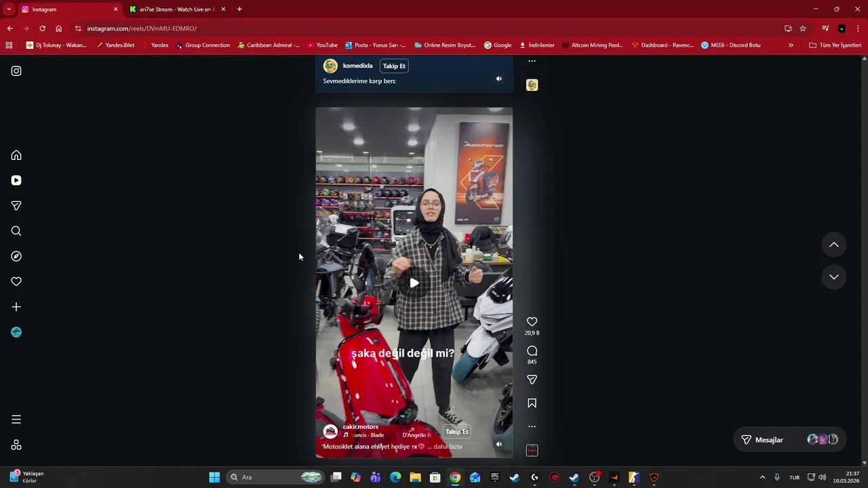
Task: Follow cakir.motors with Takip Et button
Action: click(x=456, y=431)
